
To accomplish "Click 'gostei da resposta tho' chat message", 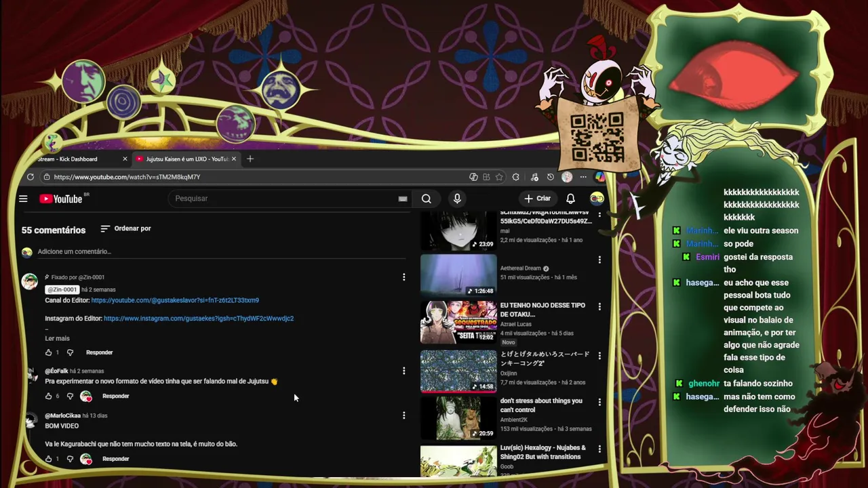I will [x=757, y=263].
